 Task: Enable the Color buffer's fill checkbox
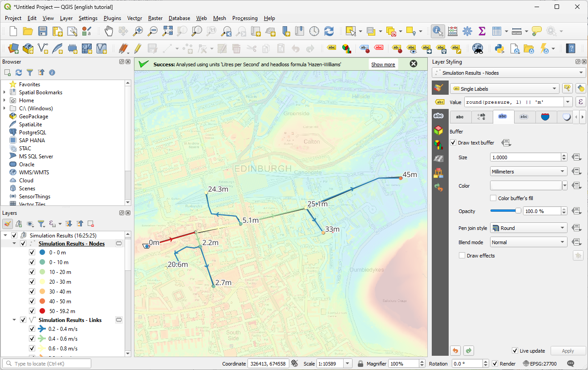[x=493, y=198]
